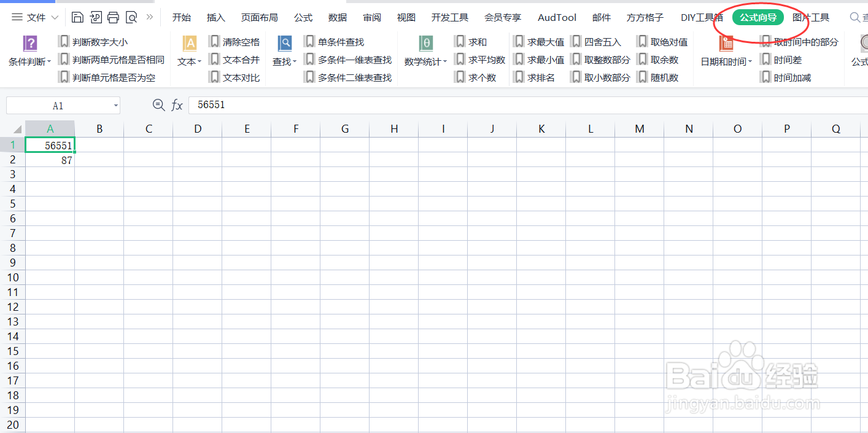The height and width of the screenshot is (433, 868).
Task: Open the 方方格子 tab
Action: point(645,17)
